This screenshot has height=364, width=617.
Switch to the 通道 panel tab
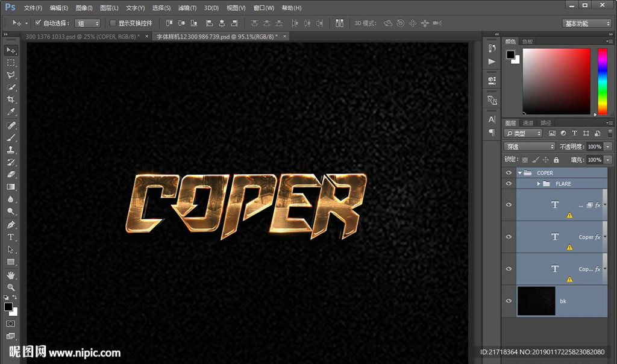coord(528,123)
